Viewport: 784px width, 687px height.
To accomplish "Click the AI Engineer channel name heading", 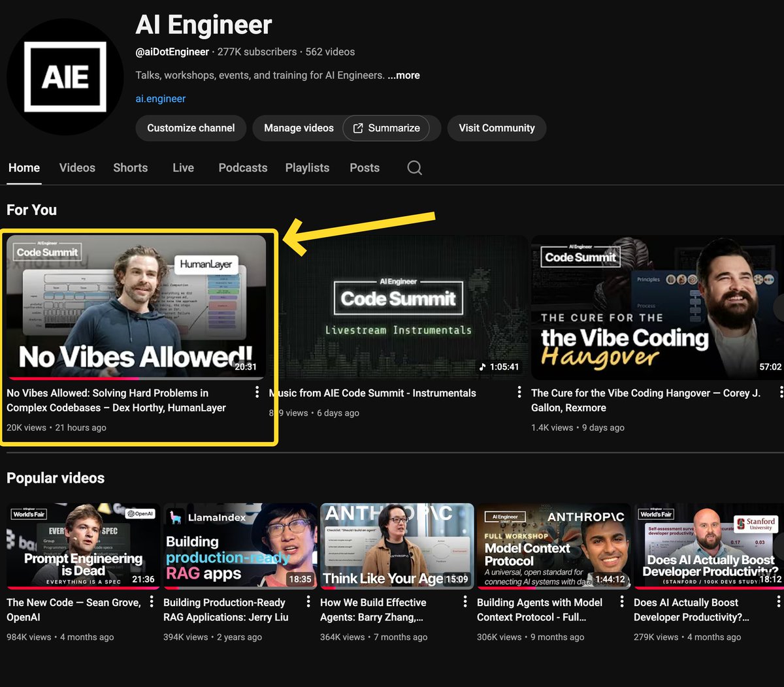I will (x=204, y=25).
